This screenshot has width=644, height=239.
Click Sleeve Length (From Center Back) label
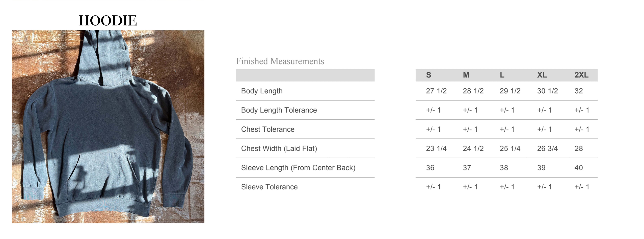(298, 168)
